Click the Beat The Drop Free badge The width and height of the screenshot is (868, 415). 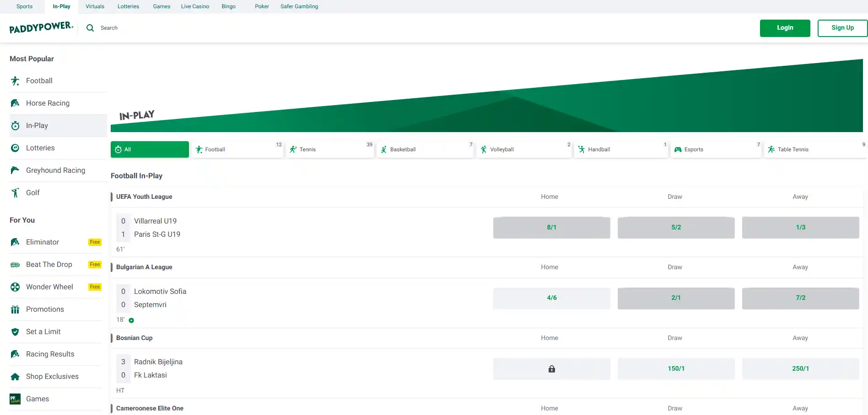(x=95, y=265)
